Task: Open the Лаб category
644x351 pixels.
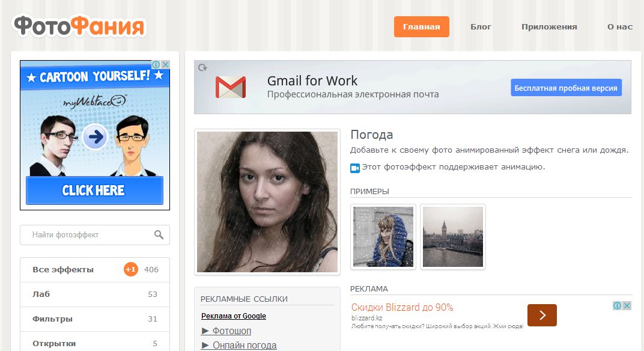Action: [95, 295]
